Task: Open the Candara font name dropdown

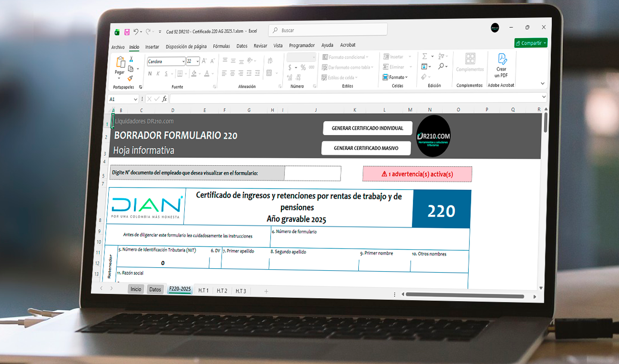Action: [x=183, y=62]
